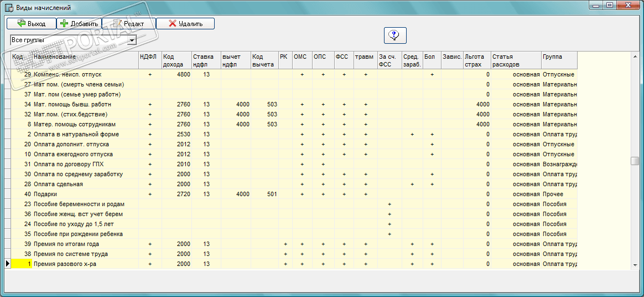
Task: Click the НДФЛ column header
Action: pos(150,60)
